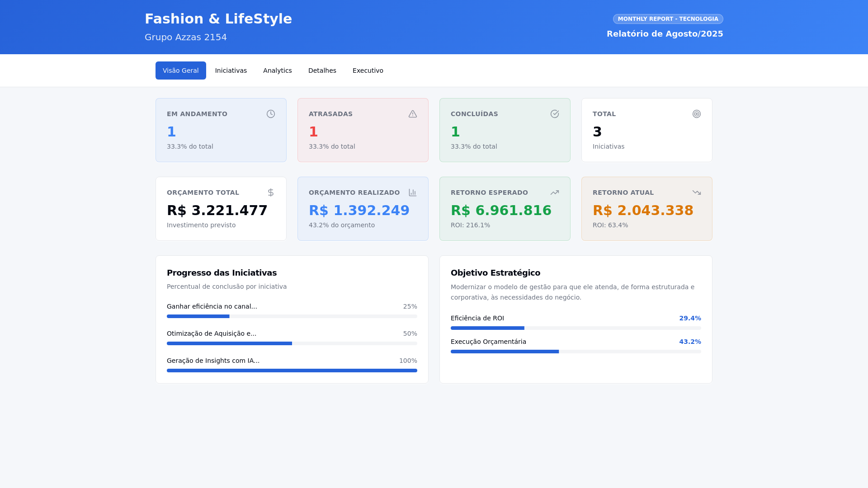Image resolution: width=868 pixels, height=488 pixels.
Task: Click the Geração de Insights com IA progress bar
Action: click(292, 371)
